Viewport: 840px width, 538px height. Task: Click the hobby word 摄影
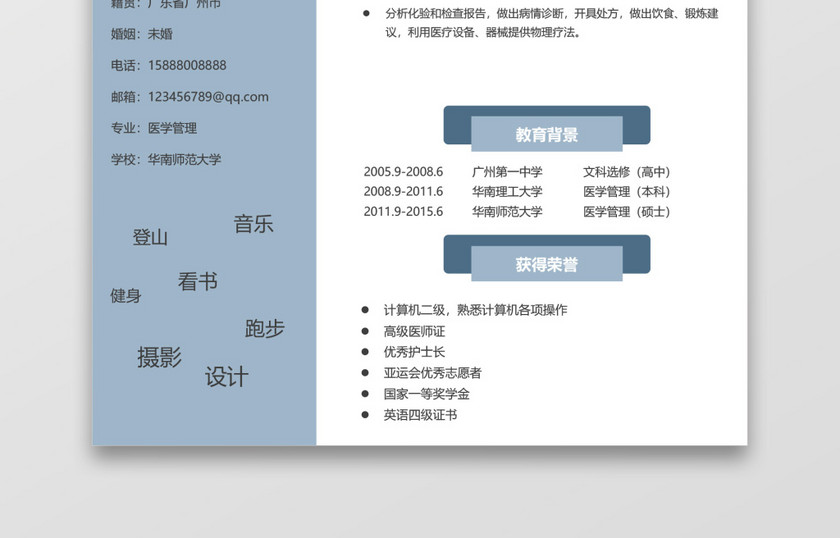(x=159, y=357)
